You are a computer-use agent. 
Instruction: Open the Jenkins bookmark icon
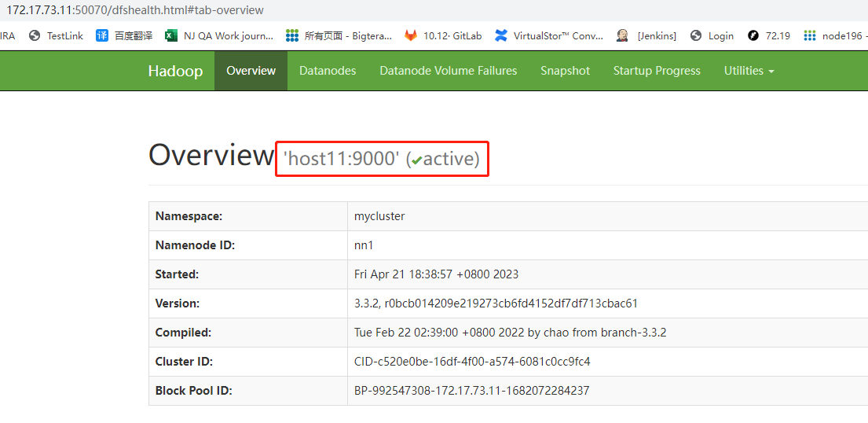(623, 35)
